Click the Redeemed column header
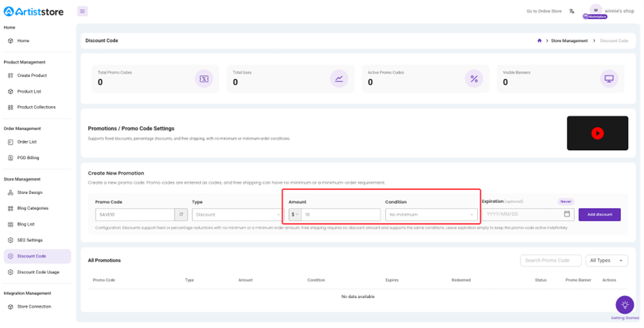 (x=461, y=280)
